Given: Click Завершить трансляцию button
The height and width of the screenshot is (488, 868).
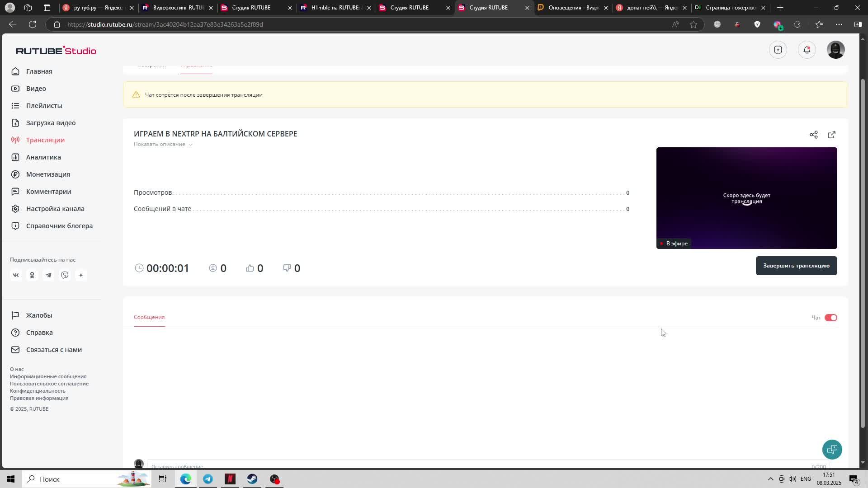Looking at the screenshot, I should point(796,266).
